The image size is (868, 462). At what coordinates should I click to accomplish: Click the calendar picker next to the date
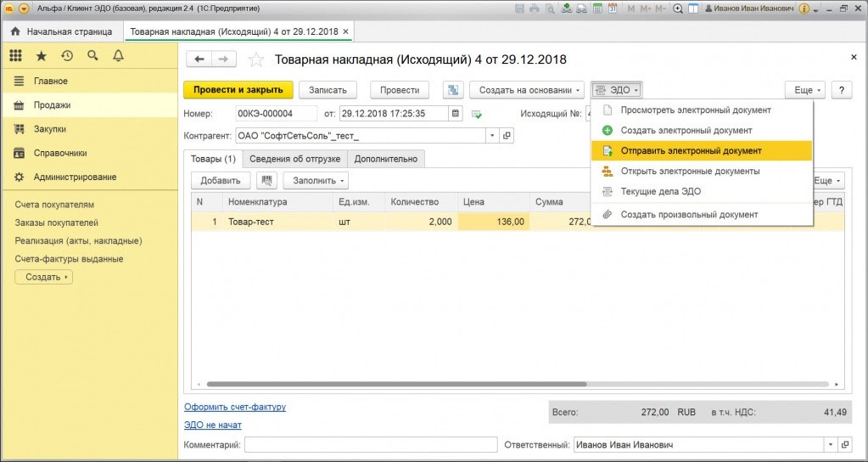(x=456, y=113)
